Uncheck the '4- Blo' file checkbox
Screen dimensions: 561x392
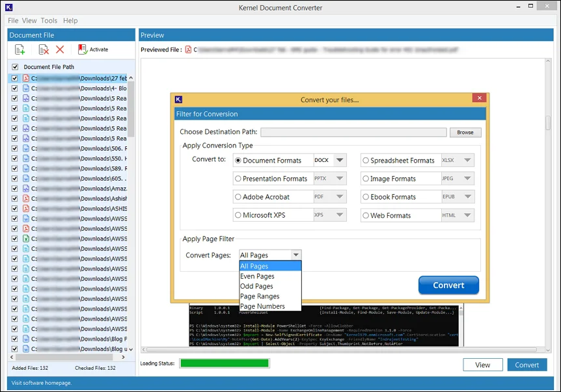[x=15, y=88]
